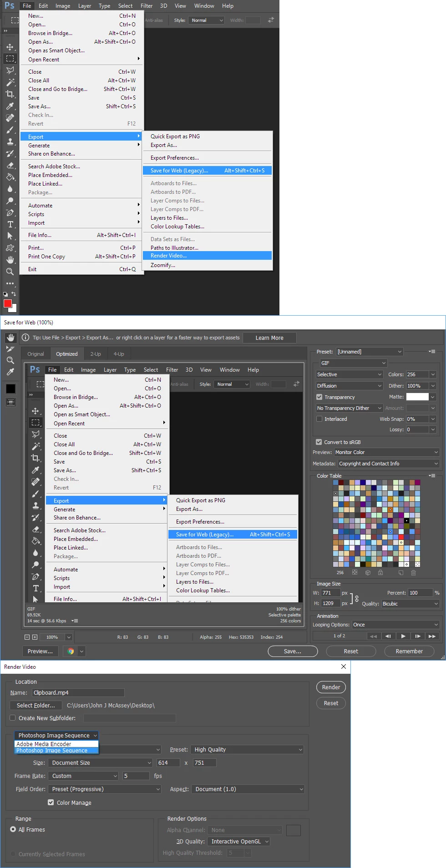Select the Lasso tool in Photoshop's main tools panel
Viewport: 446px width, 868px height.
(x=10, y=71)
